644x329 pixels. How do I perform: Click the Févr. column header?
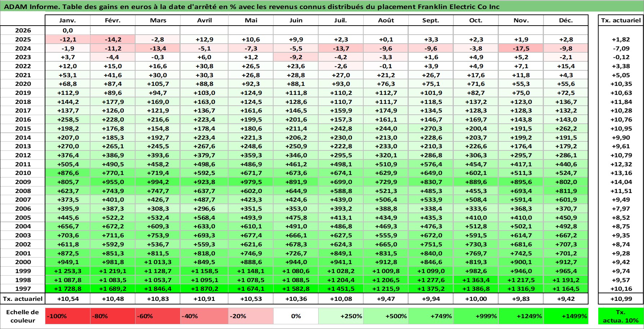pos(113,20)
